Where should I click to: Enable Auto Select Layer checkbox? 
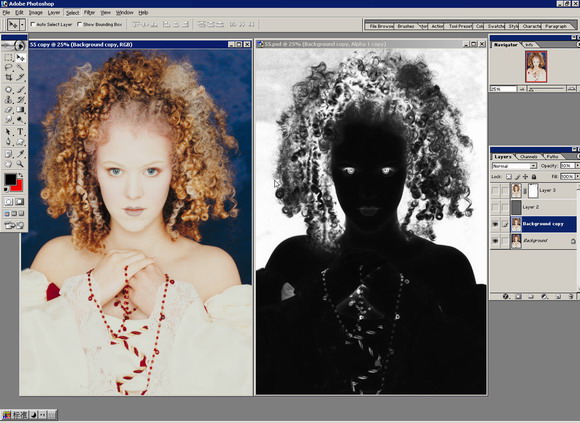click(33, 24)
